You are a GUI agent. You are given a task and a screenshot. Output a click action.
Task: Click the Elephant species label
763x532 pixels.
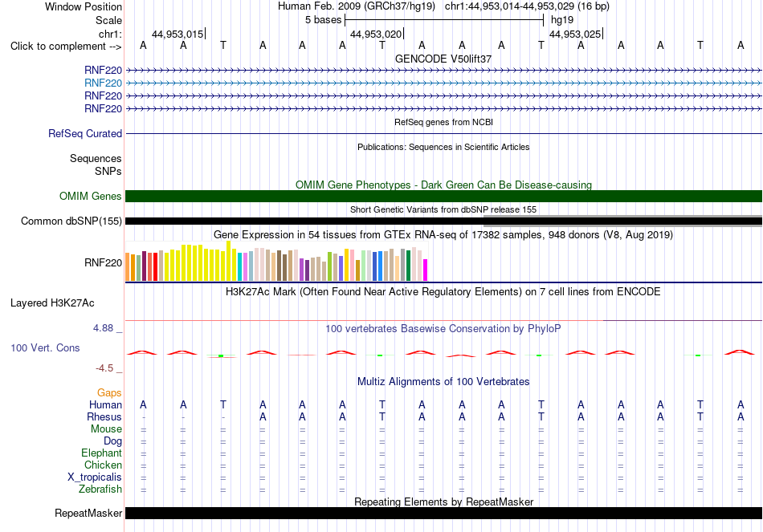[101, 453]
